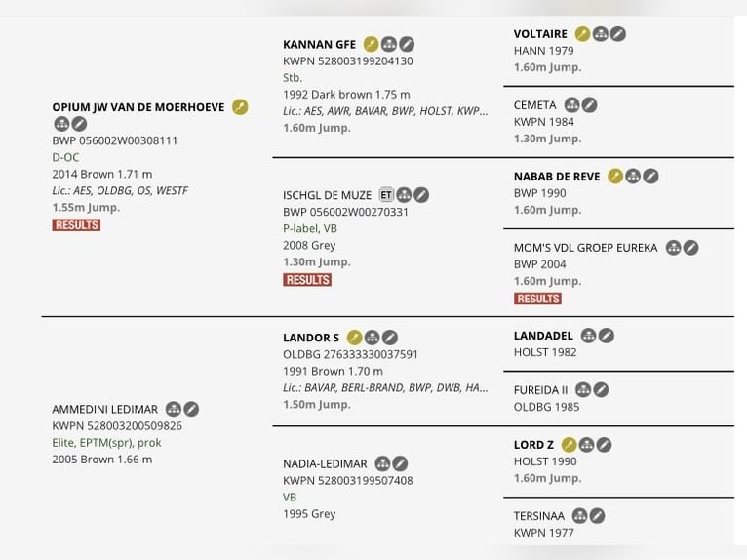Open the pedigree tree icon for Landor S
Image resolution: width=747 pixels, height=560 pixels.
(x=372, y=338)
